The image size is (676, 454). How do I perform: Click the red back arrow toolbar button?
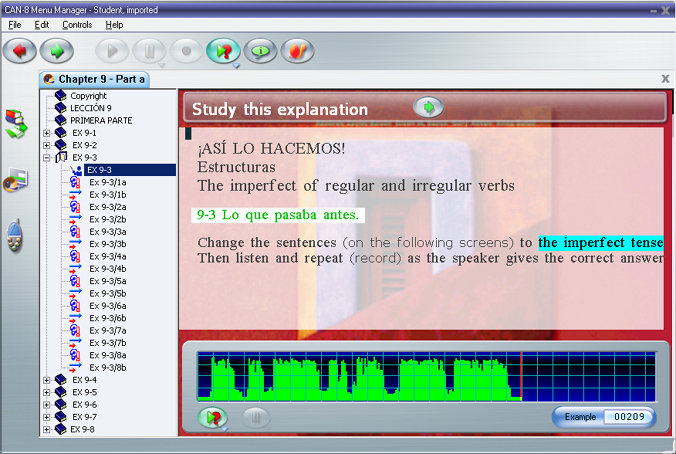(x=19, y=50)
